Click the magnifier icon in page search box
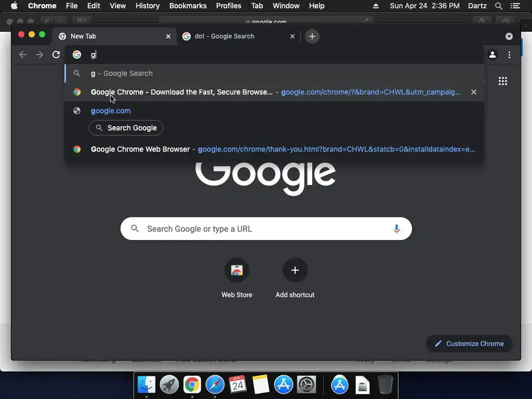Viewport: 532px width, 399px height. pyautogui.click(x=135, y=229)
